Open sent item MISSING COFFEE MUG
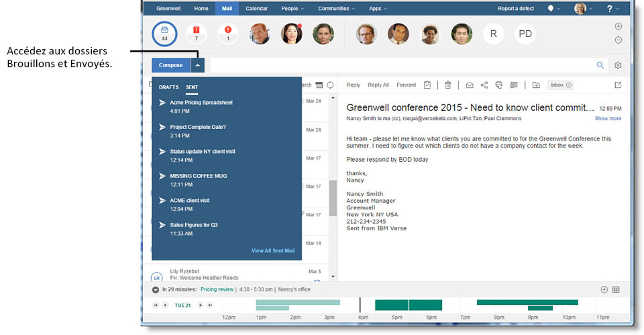Screen dimensions: 644x335 click(226, 180)
